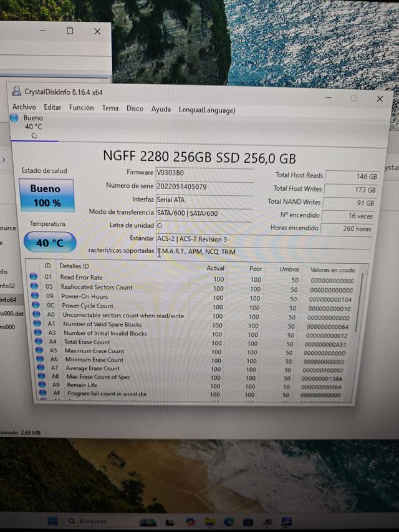Click the Estándar field ACS-2 Revision 3
This screenshot has width=399, height=532.
(263, 239)
